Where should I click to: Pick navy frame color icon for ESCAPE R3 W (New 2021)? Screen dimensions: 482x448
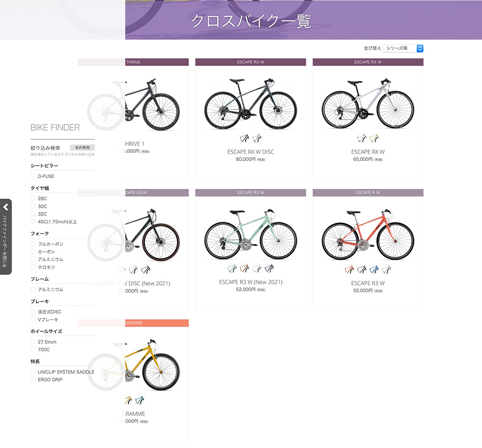point(269,268)
